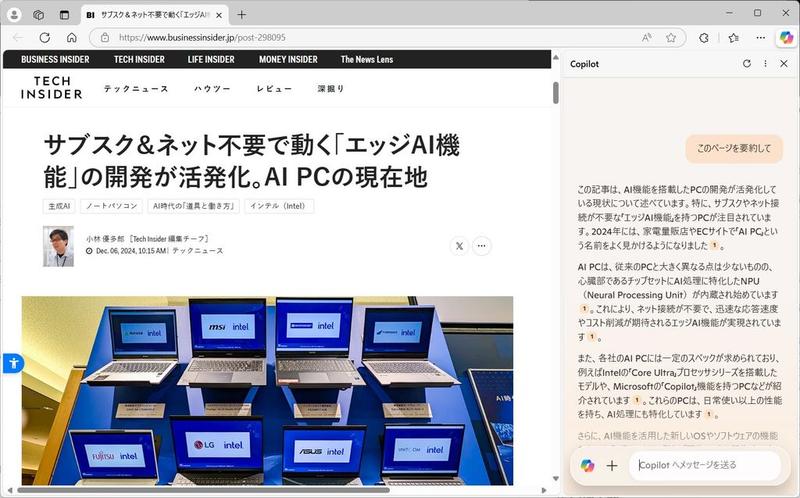Open the ハウツー section
Screen dimensions: 800x498
212,88
